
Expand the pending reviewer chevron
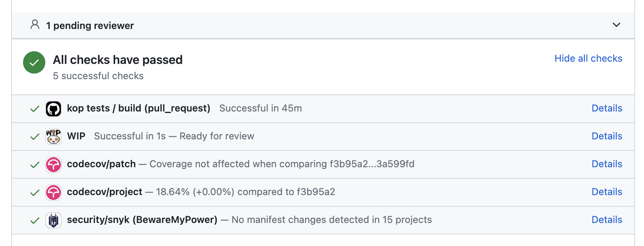[616, 25]
